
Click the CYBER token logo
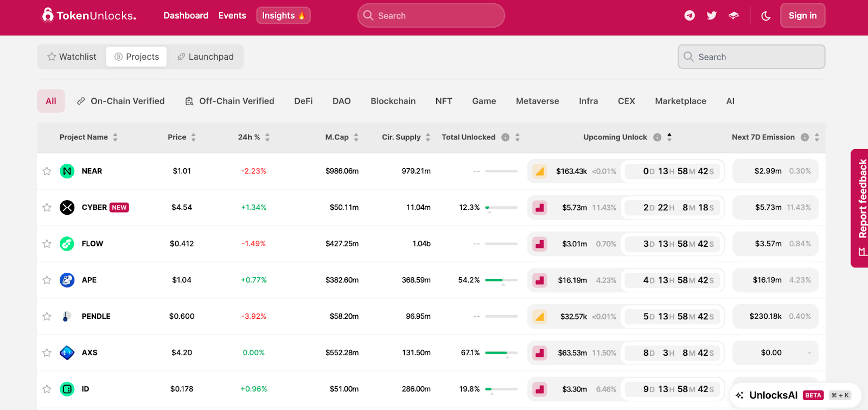coord(67,208)
